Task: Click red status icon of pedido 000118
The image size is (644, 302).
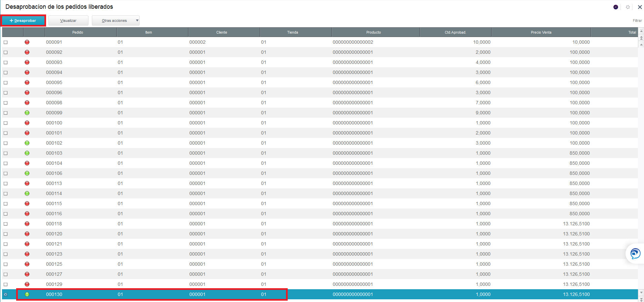Action: click(27, 224)
